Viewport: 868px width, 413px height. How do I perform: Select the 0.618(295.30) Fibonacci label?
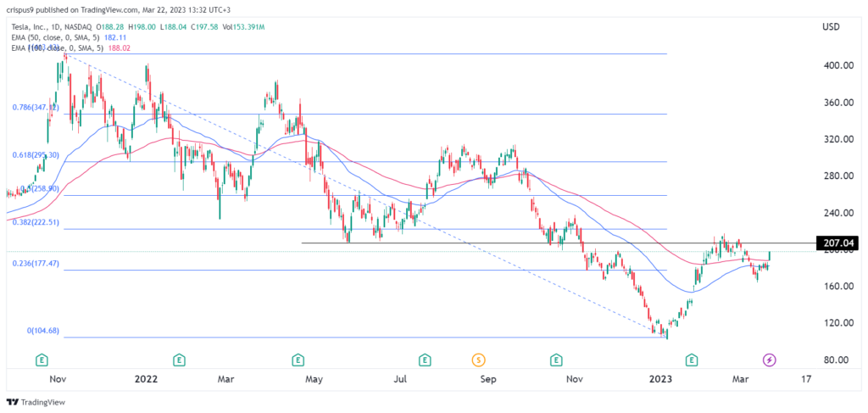click(36, 156)
